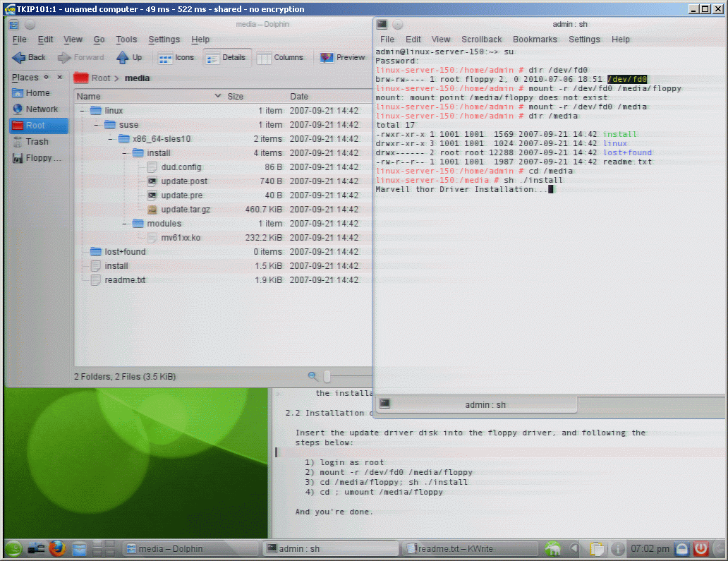The image size is (728, 561).
Task: Open Konsole window menu icon
Action: 382,24
